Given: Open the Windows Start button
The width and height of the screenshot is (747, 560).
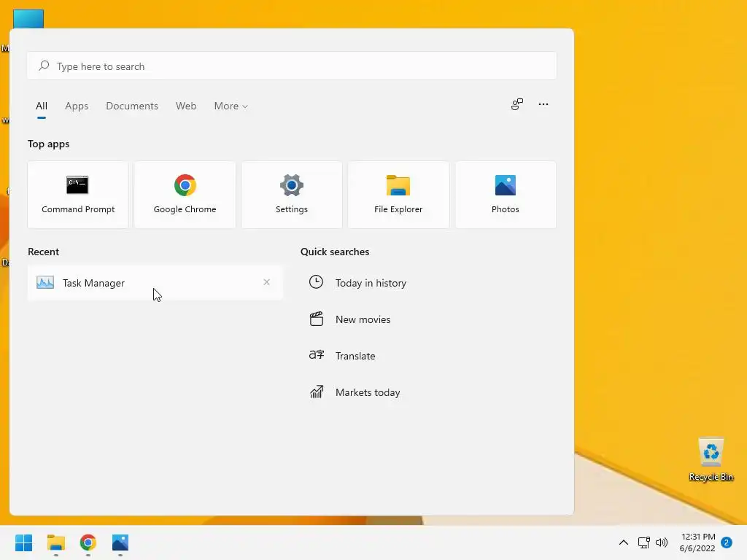Looking at the screenshot, I should (23, 542).
